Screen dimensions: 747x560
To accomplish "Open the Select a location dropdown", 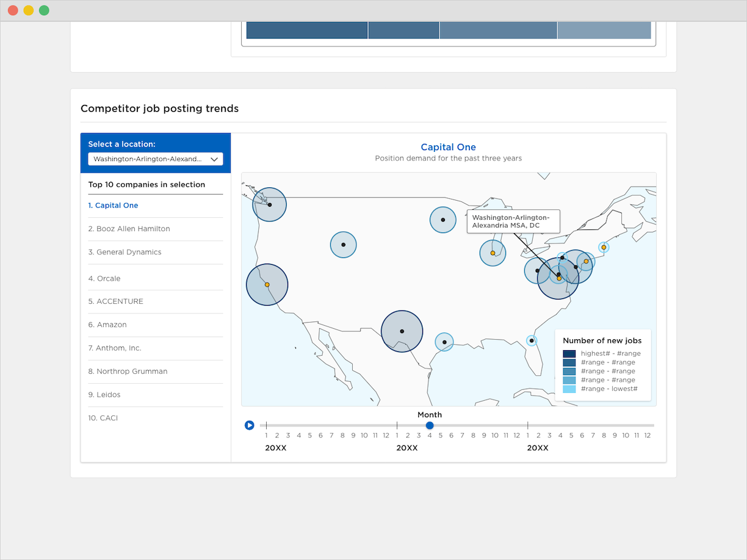I will [x=156, y=159].
